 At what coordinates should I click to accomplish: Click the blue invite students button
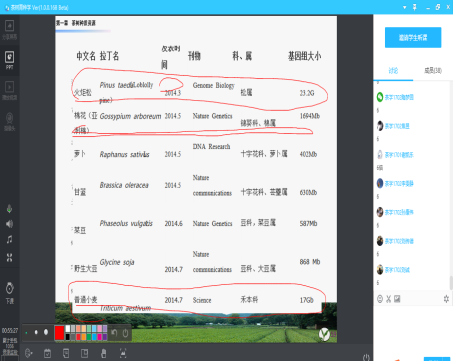point(413,38)
